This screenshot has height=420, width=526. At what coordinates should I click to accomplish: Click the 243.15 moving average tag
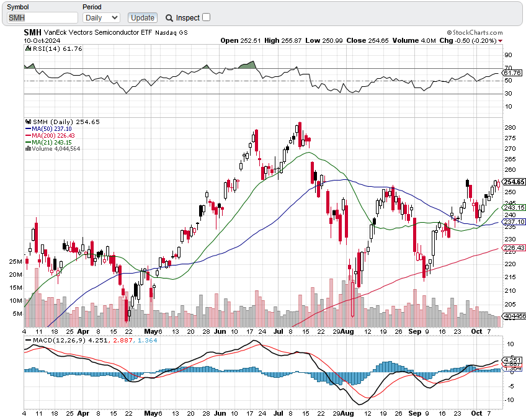click(x=514, y=207)
